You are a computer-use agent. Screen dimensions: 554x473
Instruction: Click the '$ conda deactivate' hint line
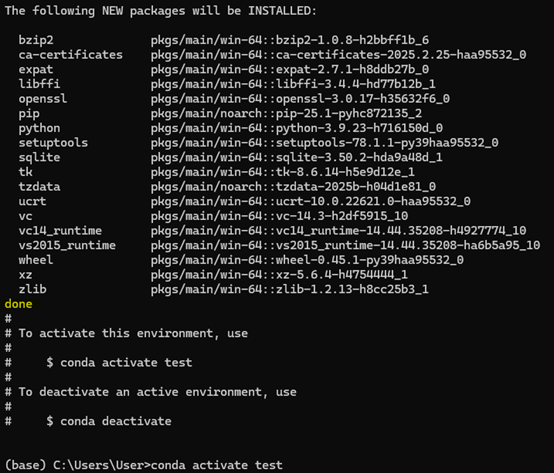tap(109, 421)
